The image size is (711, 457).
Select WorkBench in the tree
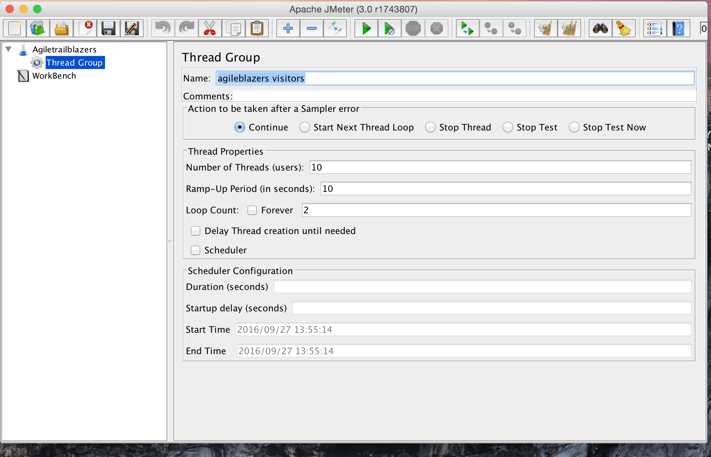click(54, 76)
